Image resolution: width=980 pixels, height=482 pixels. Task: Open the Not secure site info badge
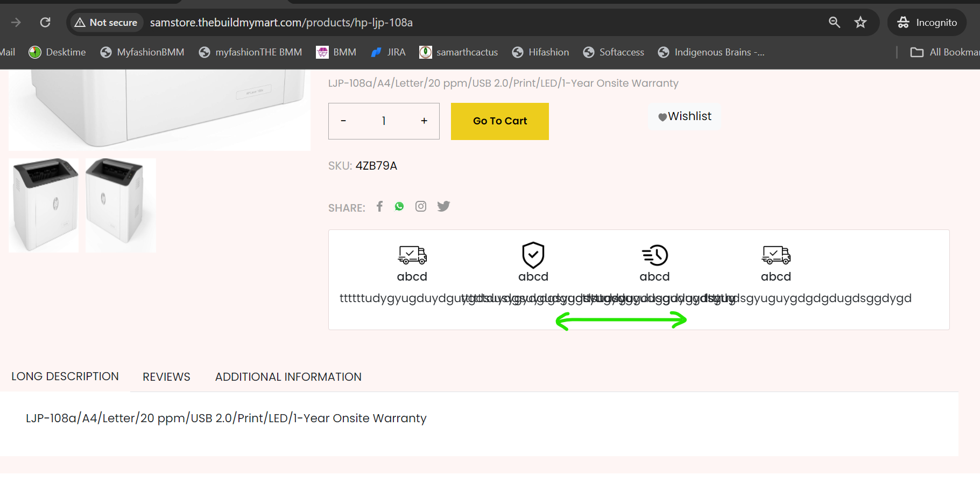[x=107, y=23]
